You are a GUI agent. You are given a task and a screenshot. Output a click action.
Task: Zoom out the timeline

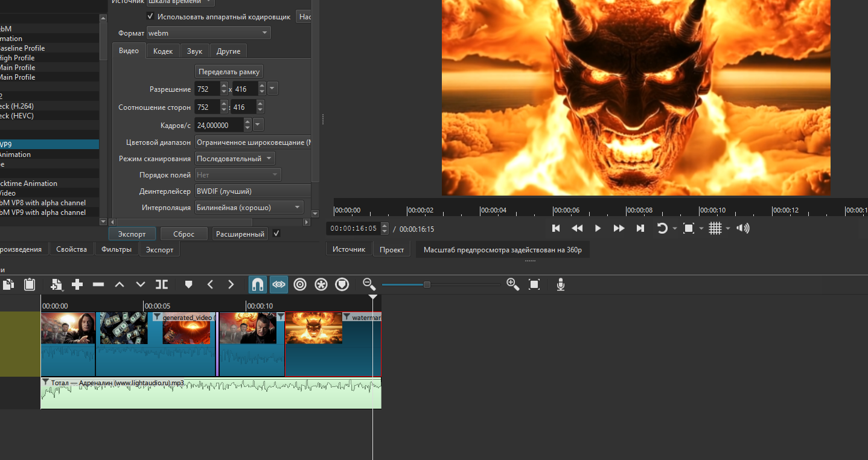369,284
